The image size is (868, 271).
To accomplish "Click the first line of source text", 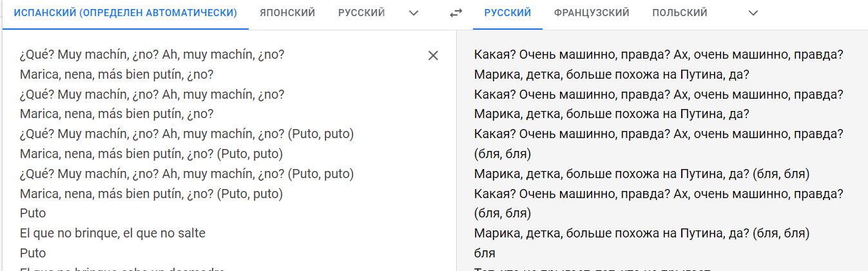I will 152,55.
